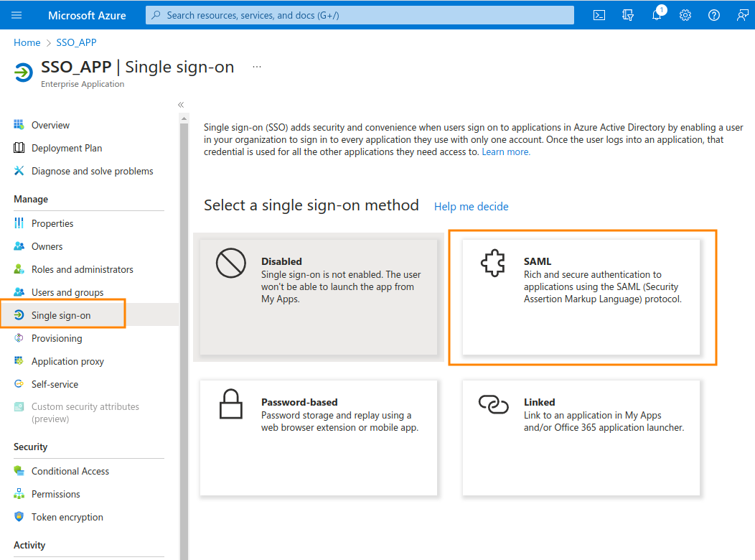The image size is (755, 560).
Task: Open the ellipsis more options menu
Action: 257,67
